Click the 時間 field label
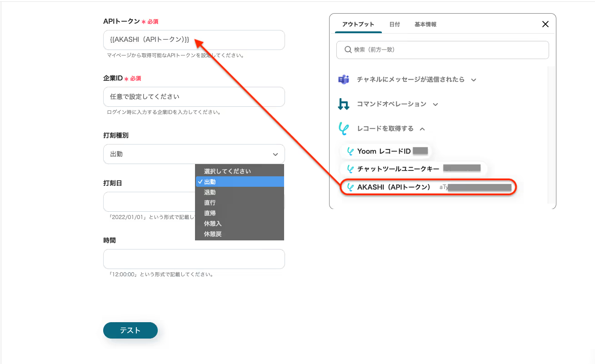Viewport: 595px width, 364px height. pos(110,240)
